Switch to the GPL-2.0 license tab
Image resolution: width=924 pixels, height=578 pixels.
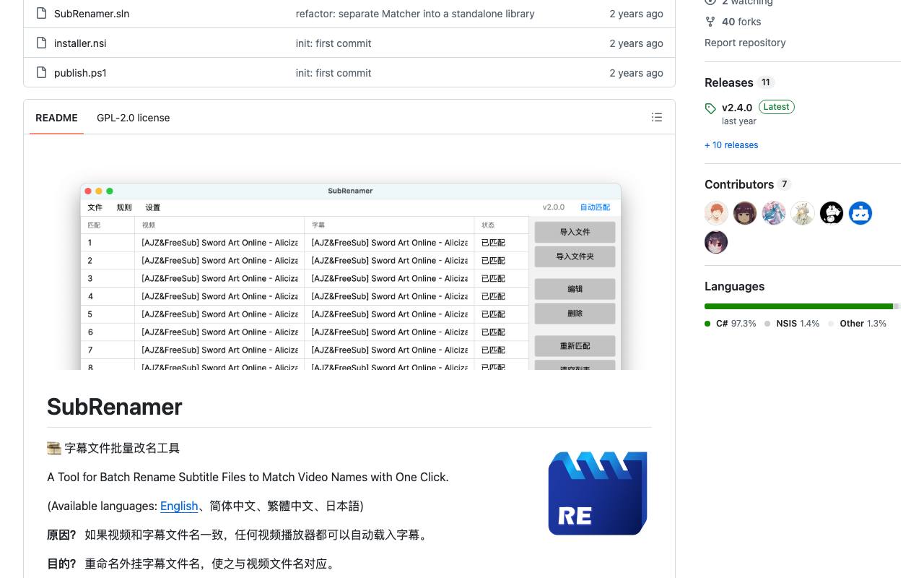point(134,118)
